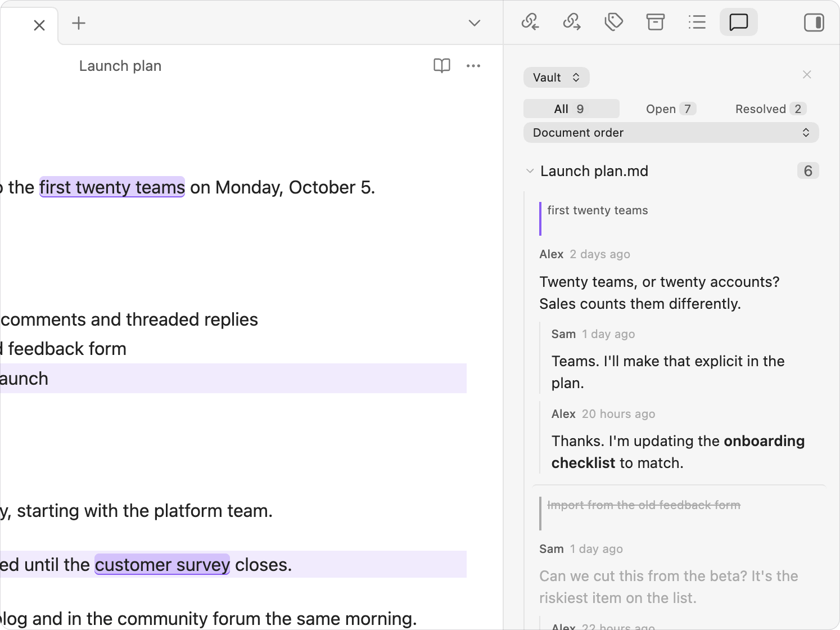
Task: Close the current tab with X
Action: pyautogui.click(x=39, y=25)
